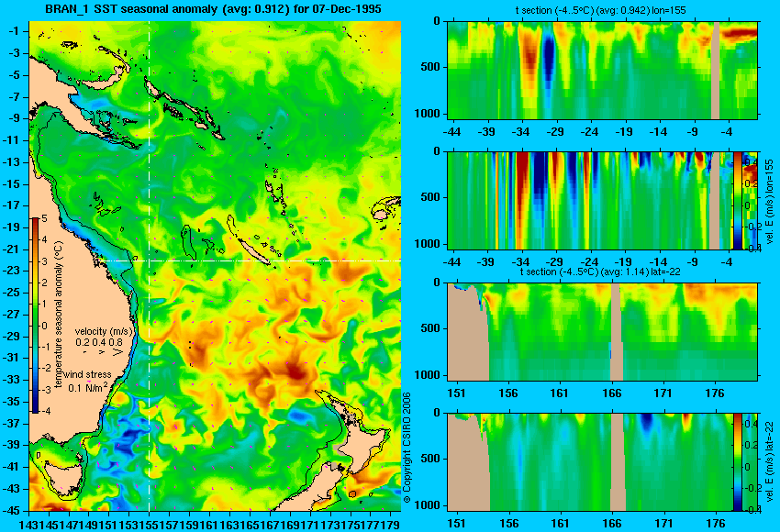Click depth '1000' on the lon=155 temperature section
Image resolution: width=780 pixels, height=532 pixels.
(428, 114)
